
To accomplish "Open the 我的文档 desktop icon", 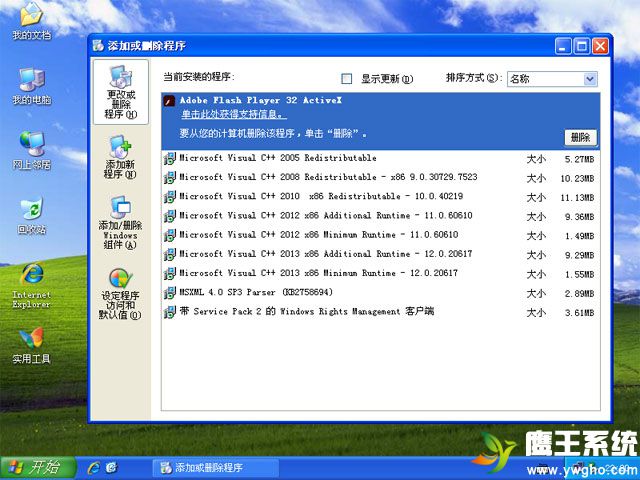I will [31, 21].
